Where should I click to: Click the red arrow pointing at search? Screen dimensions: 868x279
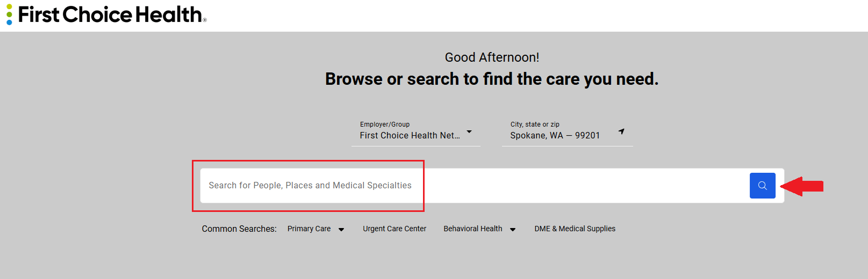[x=802, y=186]
